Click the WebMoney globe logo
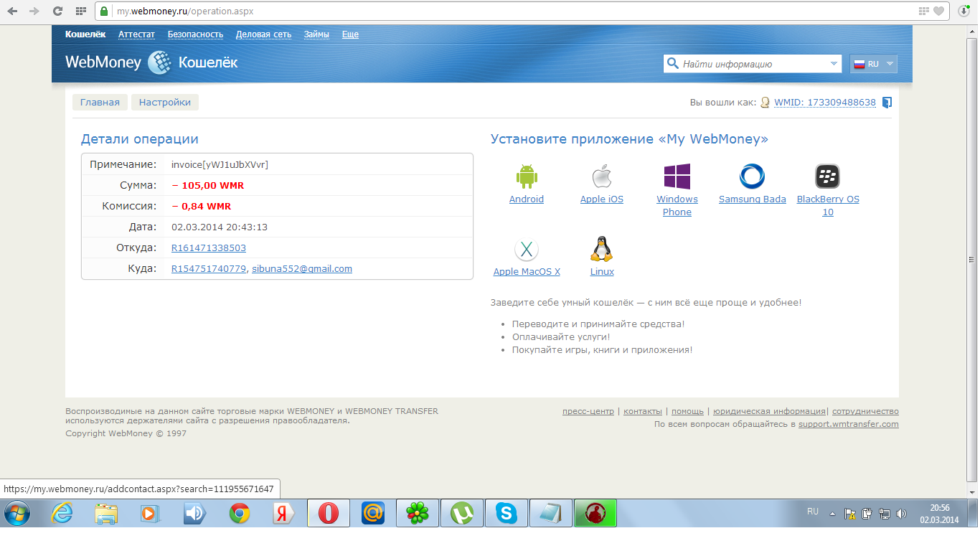Image resolution: width=980 pixels, height=551 pixels. pyautogui.click(x=159, y=62)
